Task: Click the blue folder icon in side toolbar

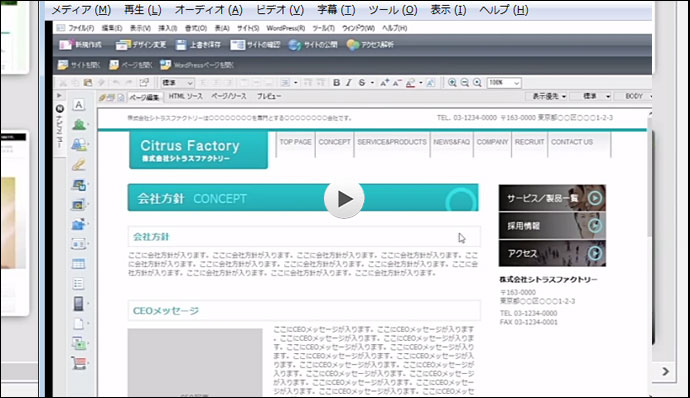Action: 78,225
